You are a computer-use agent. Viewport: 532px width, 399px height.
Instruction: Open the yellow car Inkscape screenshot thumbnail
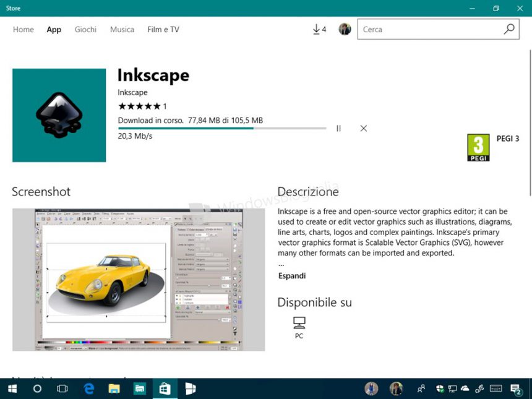click(139, 280)
